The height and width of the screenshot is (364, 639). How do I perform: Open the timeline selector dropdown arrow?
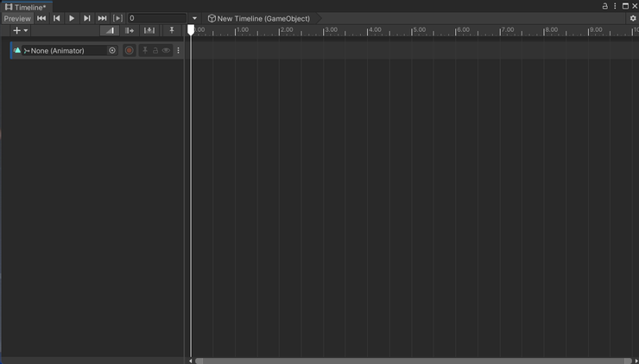pos(195,18)
